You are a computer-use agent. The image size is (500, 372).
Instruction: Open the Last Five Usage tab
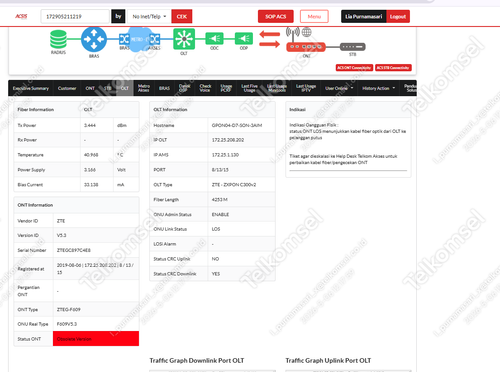pyautogui.click(x=249, y=88)
